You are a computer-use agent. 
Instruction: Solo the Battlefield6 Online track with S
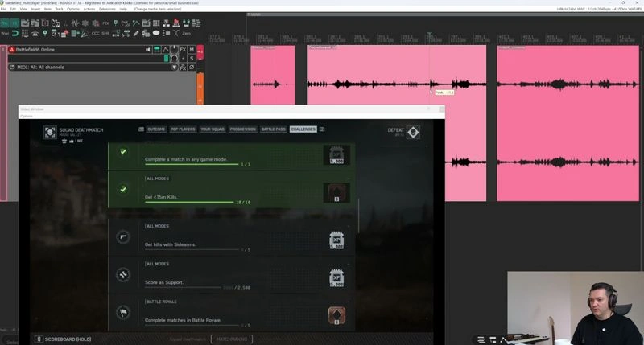pos(192,58)
